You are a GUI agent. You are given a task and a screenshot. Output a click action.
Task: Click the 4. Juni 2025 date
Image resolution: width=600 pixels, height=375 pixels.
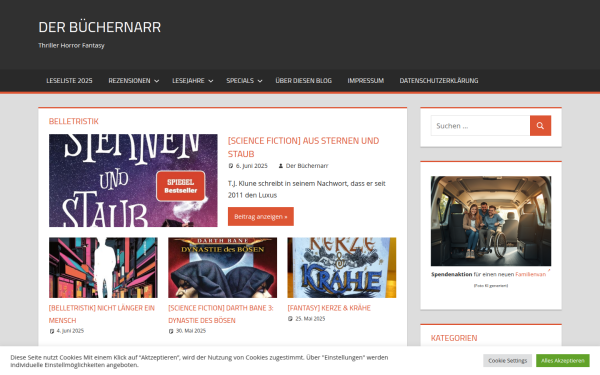point(70,331)
